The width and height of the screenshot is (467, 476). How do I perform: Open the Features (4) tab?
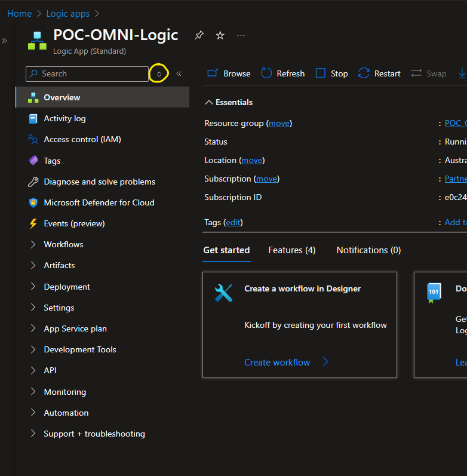point(292,250)
